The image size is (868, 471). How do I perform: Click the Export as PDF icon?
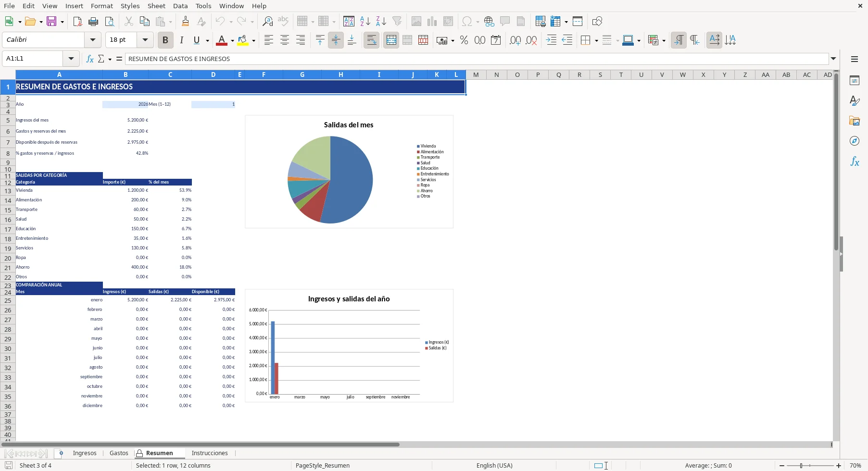pos(77,21)
